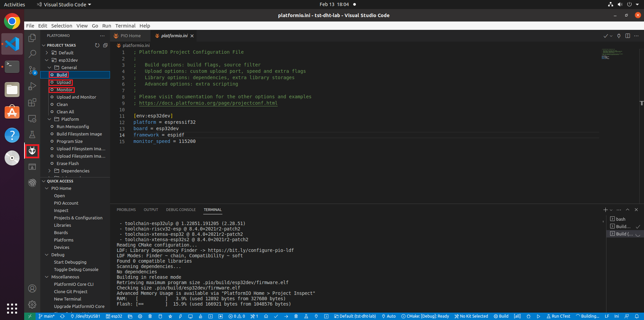Open the Extensions view
Viewport: 644px width, 320px height.
(32, 102)
